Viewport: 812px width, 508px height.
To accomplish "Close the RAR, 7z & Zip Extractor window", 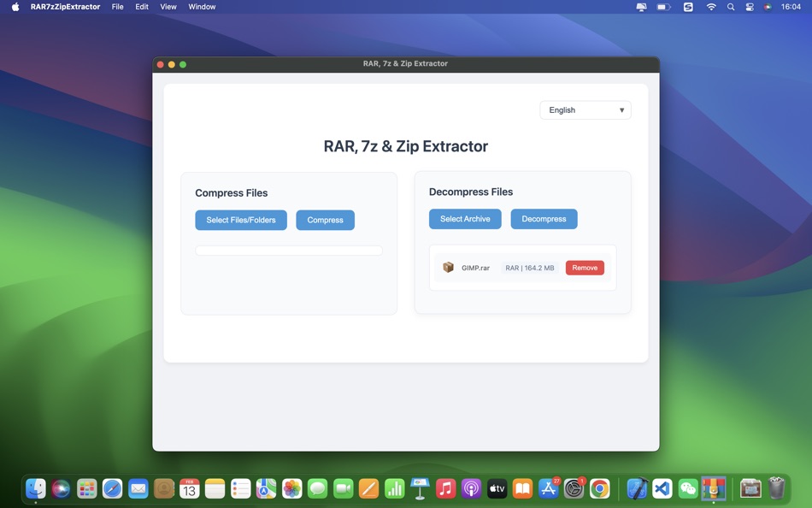I will 160,64.
